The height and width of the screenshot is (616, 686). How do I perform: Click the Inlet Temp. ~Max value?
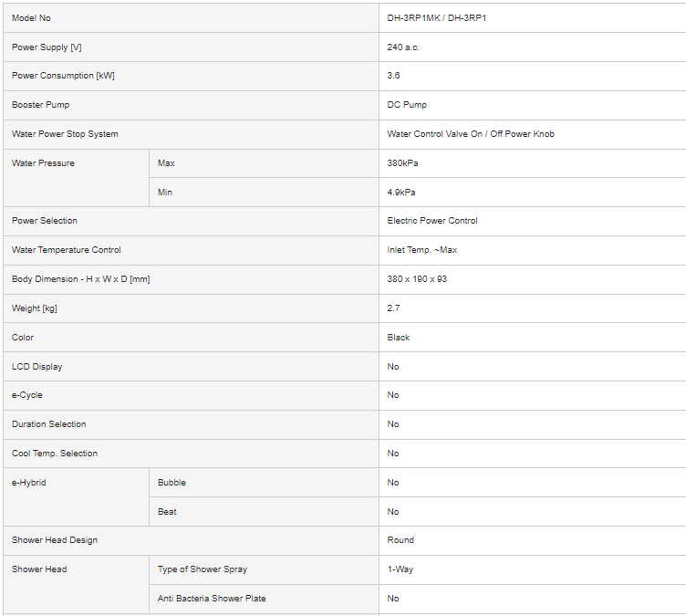click(x=422, y=250)
